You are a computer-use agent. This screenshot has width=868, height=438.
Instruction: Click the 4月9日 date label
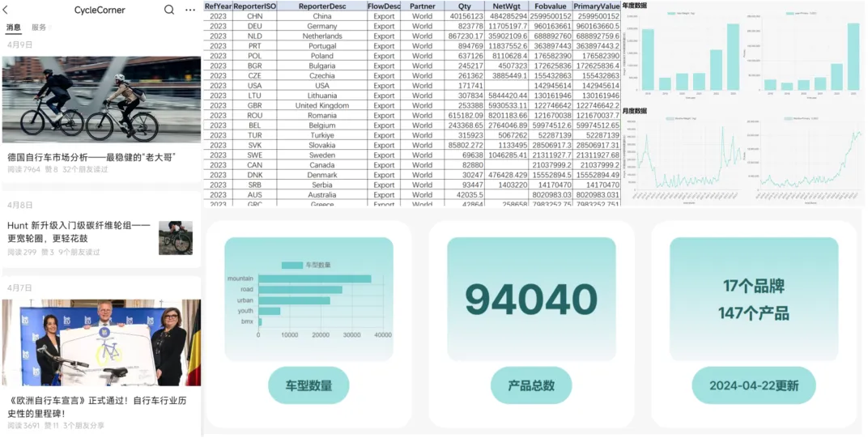(20, 45)
